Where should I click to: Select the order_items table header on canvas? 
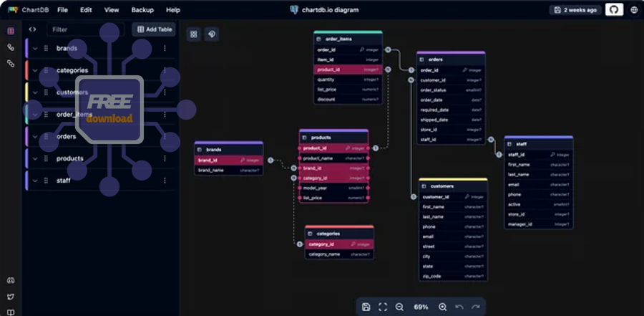(348, 39)
